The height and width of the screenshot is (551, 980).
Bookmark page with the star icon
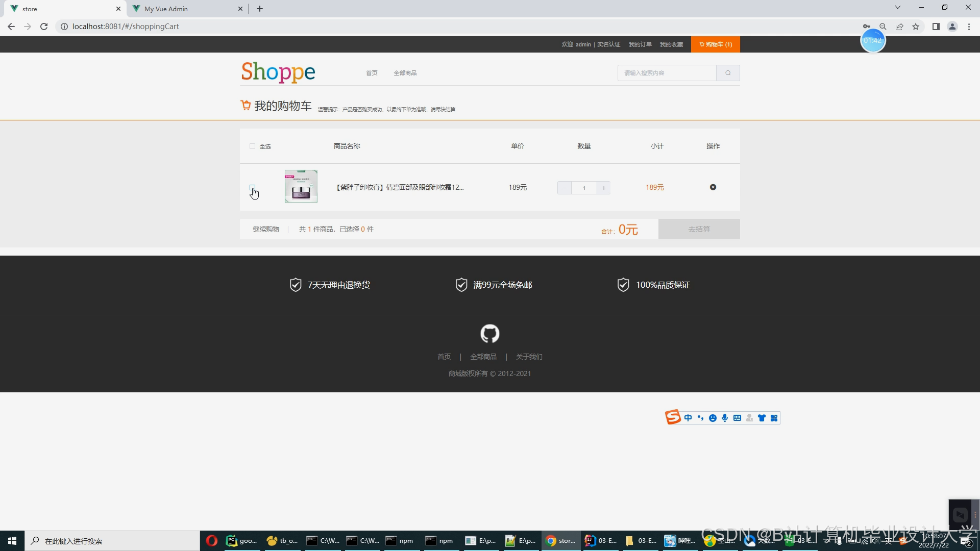[916, 27]
